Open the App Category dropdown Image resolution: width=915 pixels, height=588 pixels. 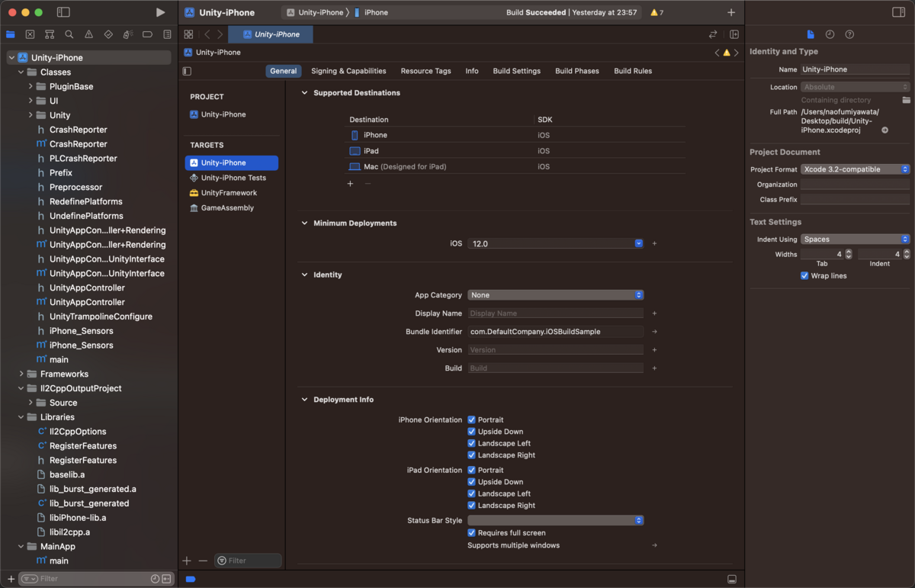637,294
